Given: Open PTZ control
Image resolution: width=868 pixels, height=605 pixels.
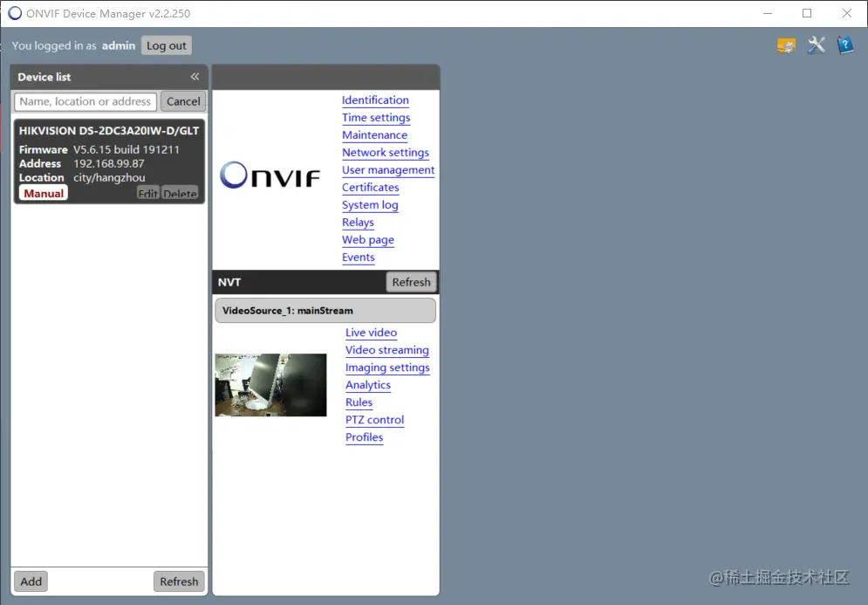Looking at the screenshot, I should point(375,420).
